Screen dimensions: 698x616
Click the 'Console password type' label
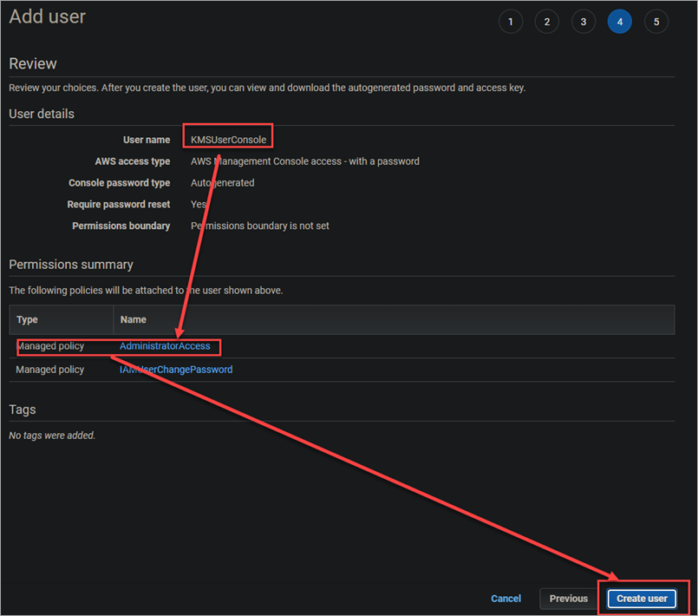point(120,183)
